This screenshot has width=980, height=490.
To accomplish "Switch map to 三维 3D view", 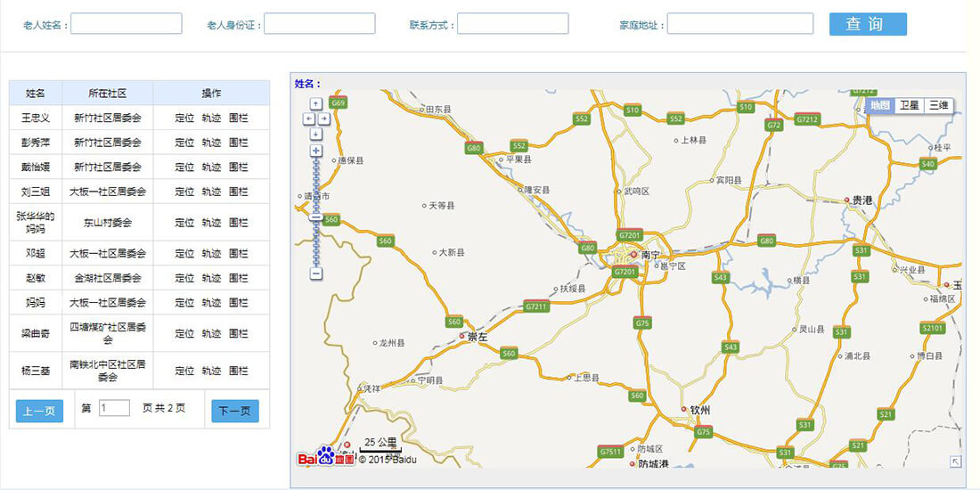I will 939,105.
